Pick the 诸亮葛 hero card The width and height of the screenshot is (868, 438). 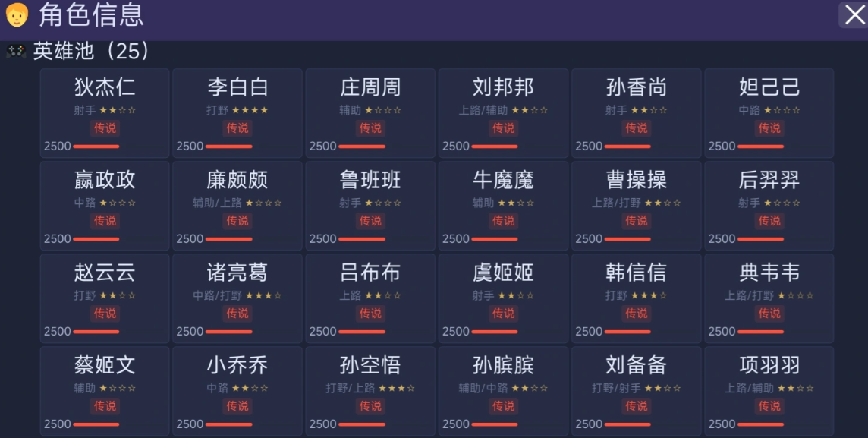pyautogui.click(x=237, y=298)
